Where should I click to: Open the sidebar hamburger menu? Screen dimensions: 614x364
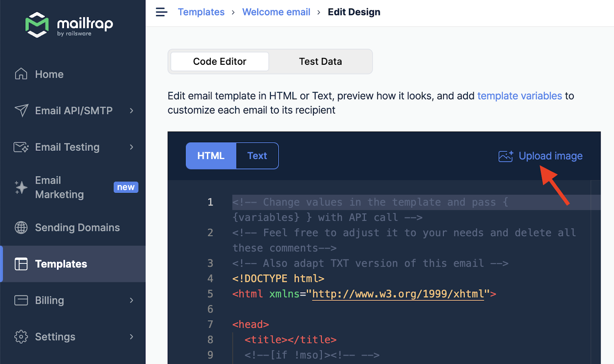pyautogui.click(x=161, y=12)
